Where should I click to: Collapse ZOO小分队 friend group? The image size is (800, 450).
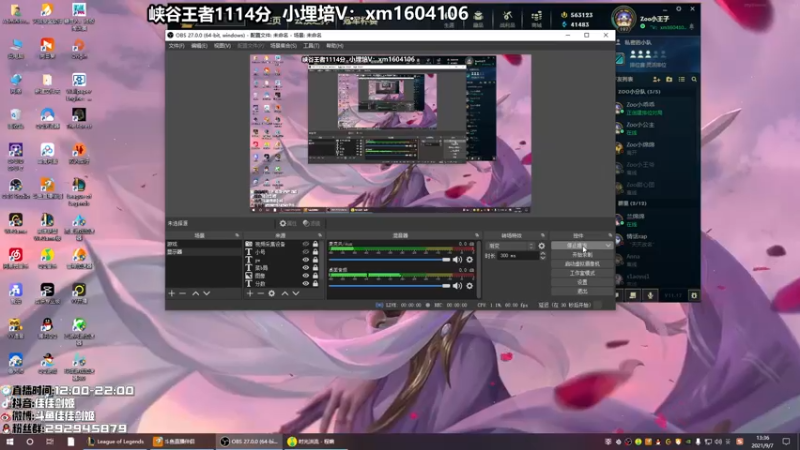(x=639, y=92)
